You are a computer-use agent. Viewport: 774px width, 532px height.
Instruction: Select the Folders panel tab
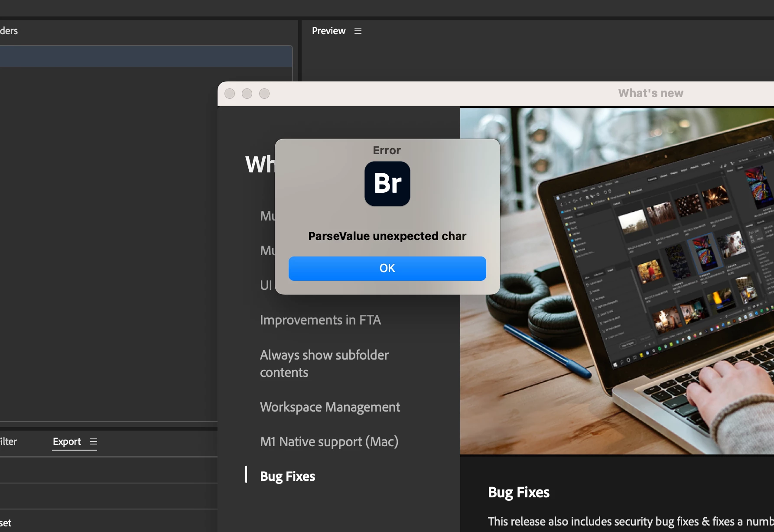click(x=9, y=31)
